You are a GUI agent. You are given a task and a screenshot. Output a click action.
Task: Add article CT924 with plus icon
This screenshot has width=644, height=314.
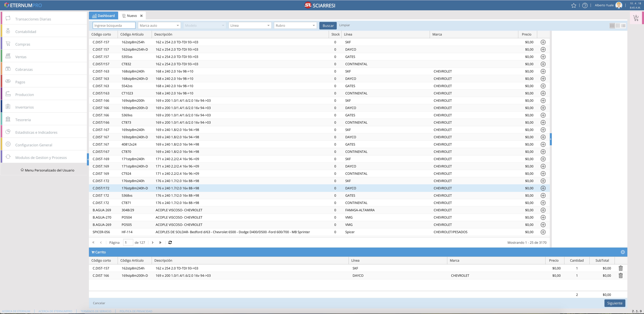543,173
